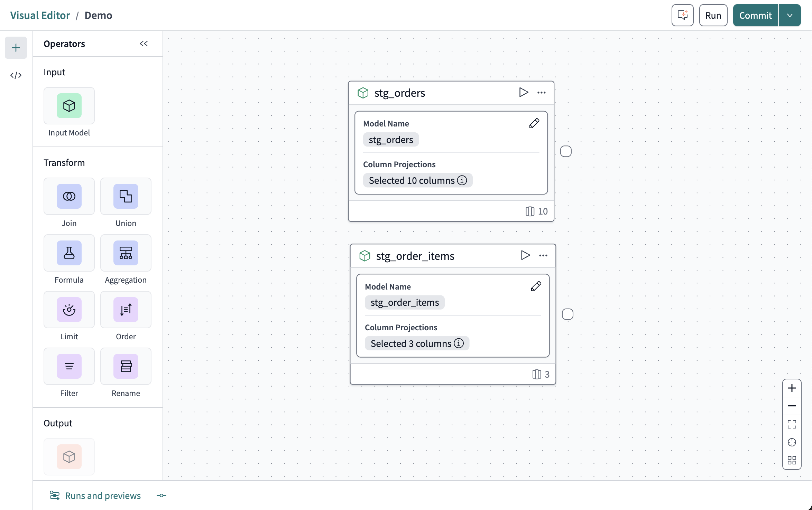Select the Filter operator
The height and width of the screenshot is (510, 812).
pos(69,366)
